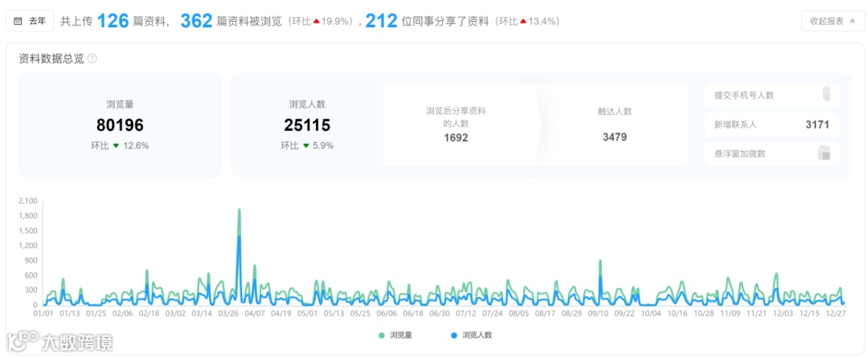Select the 浏览量 80196 card
The width and height of the screenshot is (868, 358).
click(x=120, y=125)
